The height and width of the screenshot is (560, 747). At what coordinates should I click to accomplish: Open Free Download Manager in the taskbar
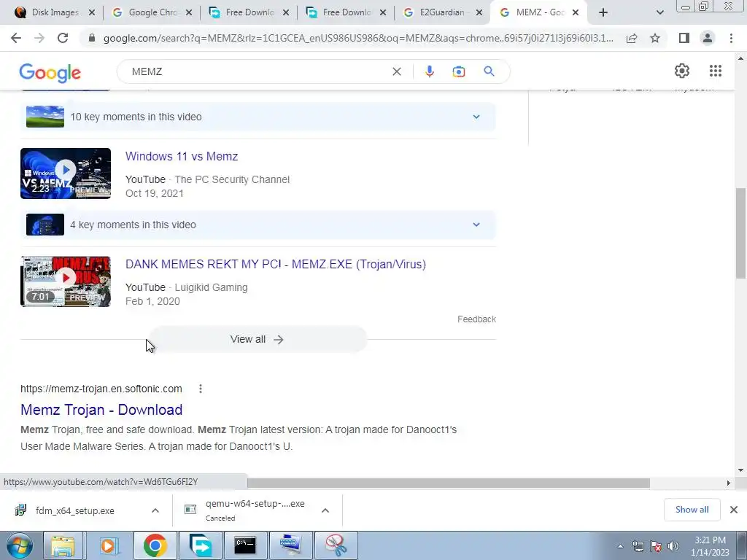[200, 545]
